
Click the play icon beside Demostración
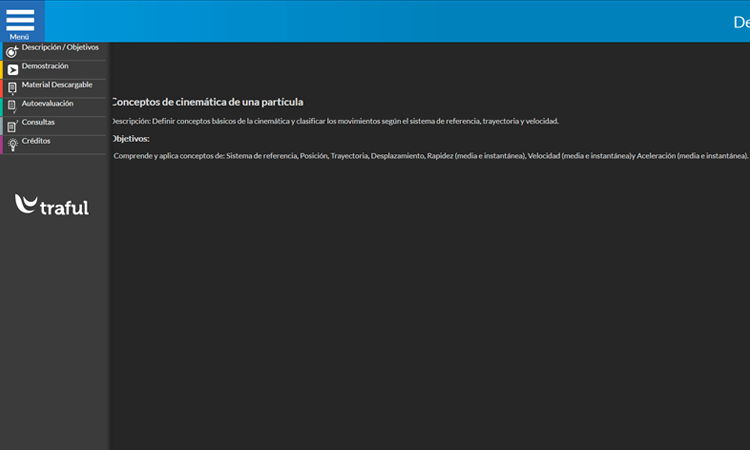click(x=12, y=70)
